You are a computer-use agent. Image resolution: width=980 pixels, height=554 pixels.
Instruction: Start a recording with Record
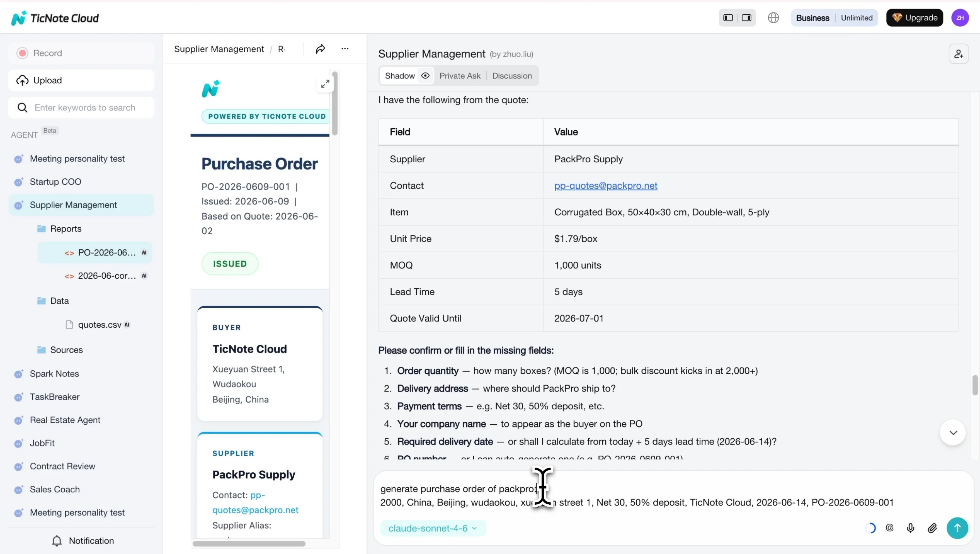[81, 53]
